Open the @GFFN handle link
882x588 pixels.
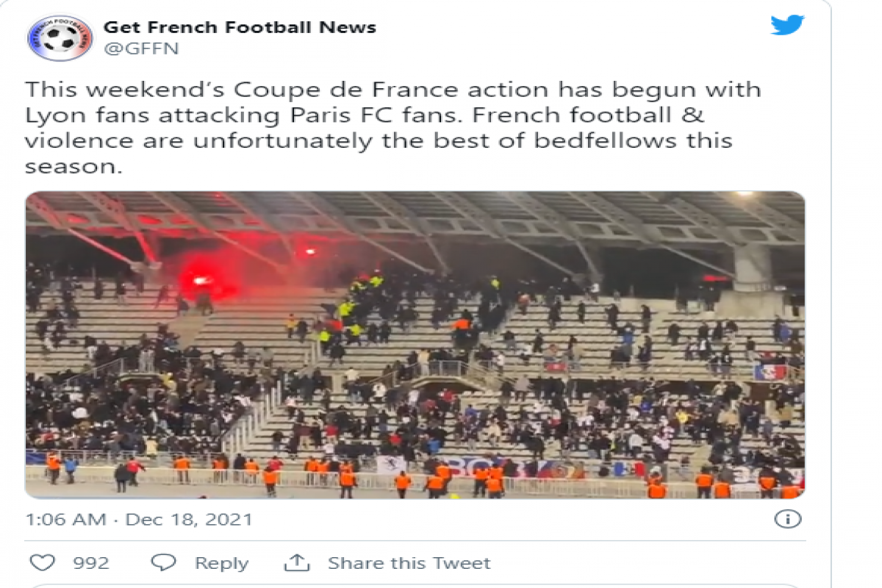(141, 49)
